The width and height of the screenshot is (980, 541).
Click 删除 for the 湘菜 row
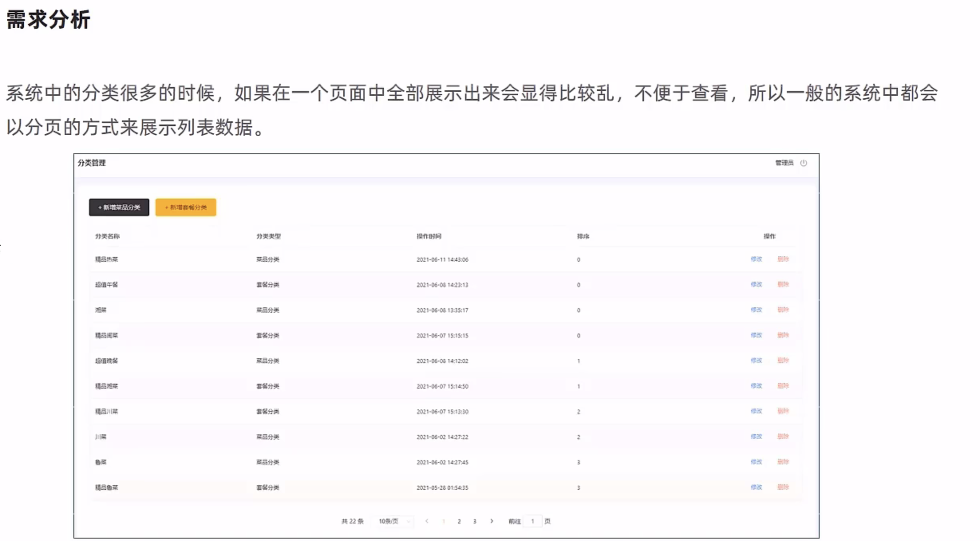783,310
